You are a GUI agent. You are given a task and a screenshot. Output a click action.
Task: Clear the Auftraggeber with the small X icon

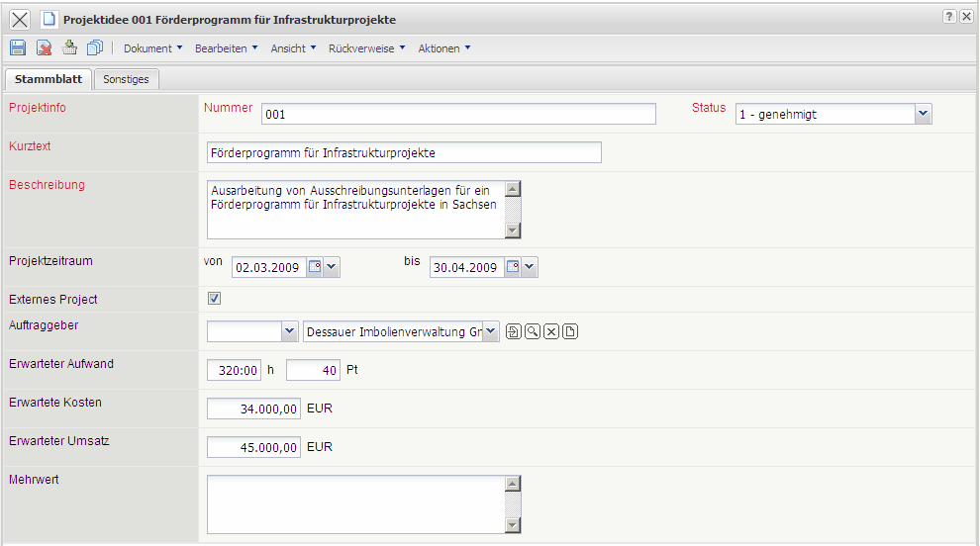click(550, 331)
